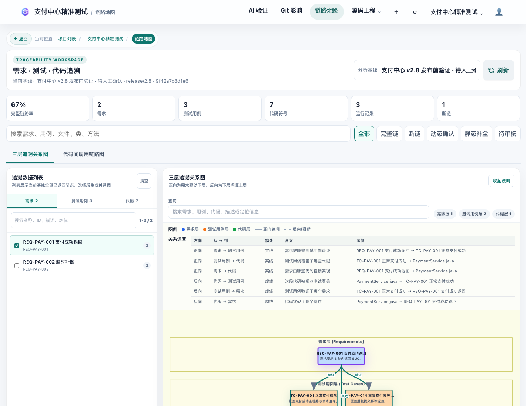The image size is (532, 406).
Task: Open the 项目列表 breadcrumb link
Action: pyautogui.click(x=67, y=39)
